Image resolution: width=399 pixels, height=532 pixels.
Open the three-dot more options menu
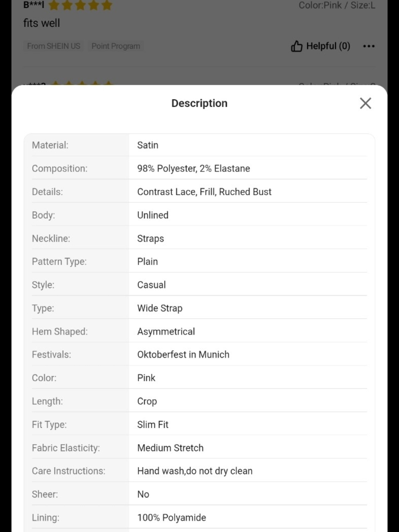point(369,46)
